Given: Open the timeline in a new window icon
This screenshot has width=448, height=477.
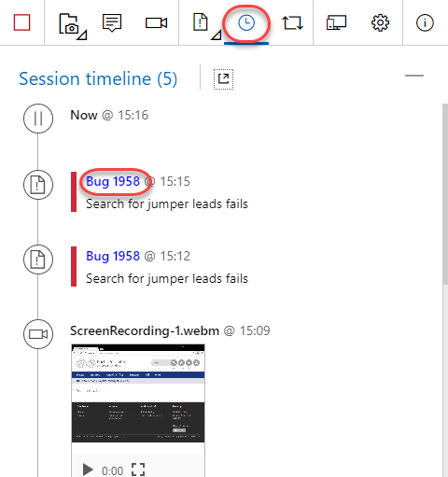Looking at the screenshot, I should coord(223,79).
